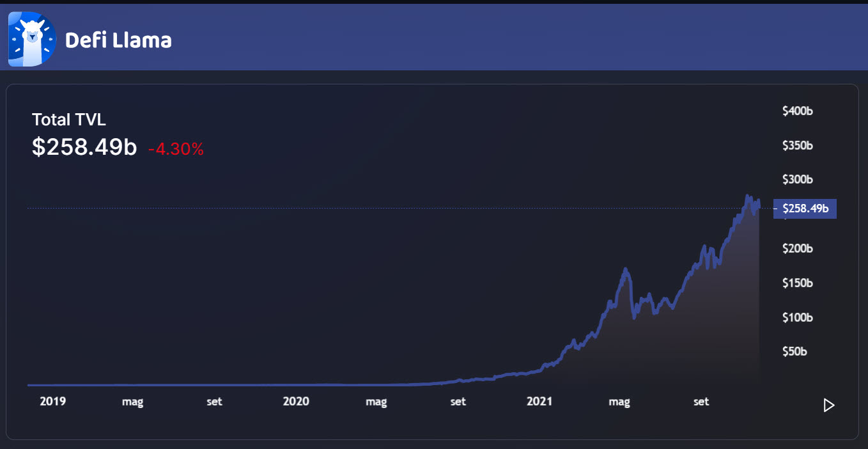Click the $300b axis label
This screenshot has height=449, width=868.
pyautogui.click(x=798, y=180)
